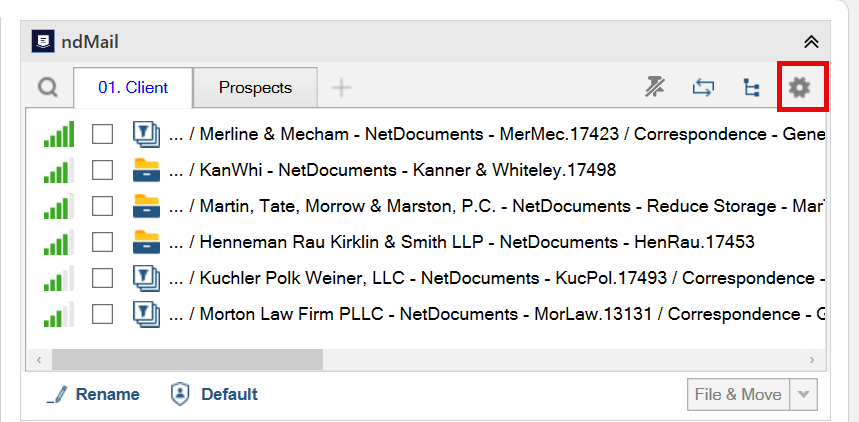Screen dimensions: 859x422
Task: Click the horizontal scrollbar thumb
Action: point(187,359)
